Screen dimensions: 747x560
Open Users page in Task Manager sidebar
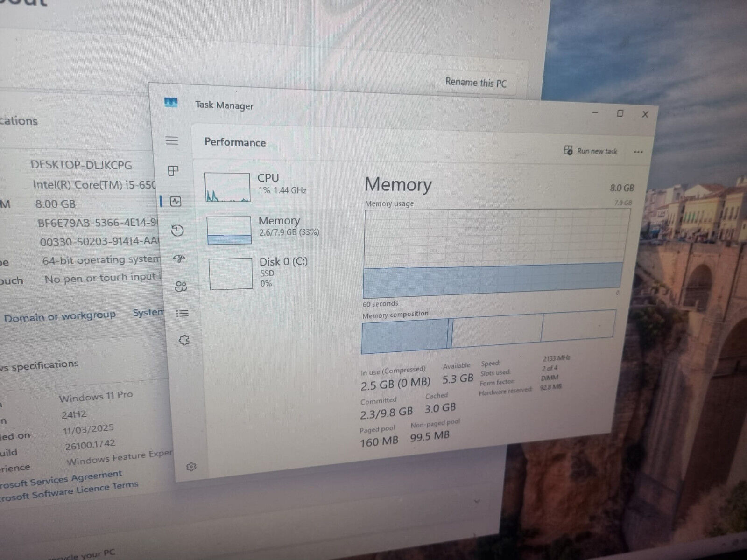pos(181,286)
